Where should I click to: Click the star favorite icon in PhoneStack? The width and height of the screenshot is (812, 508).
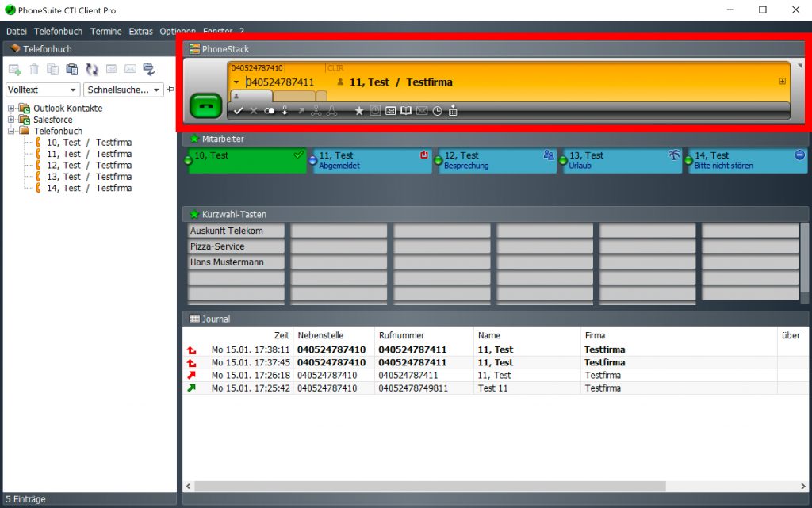click(x=359, y=111)
